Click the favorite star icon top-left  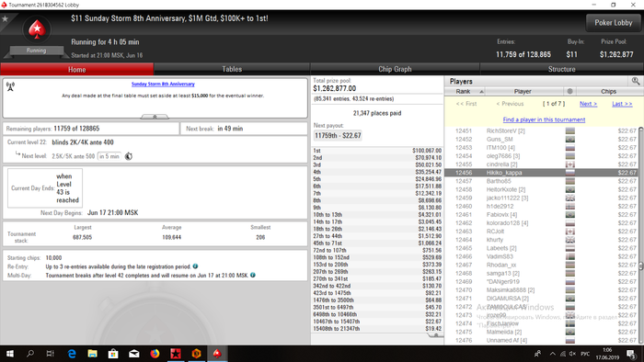pyautogui.click(x=6, y=19)
